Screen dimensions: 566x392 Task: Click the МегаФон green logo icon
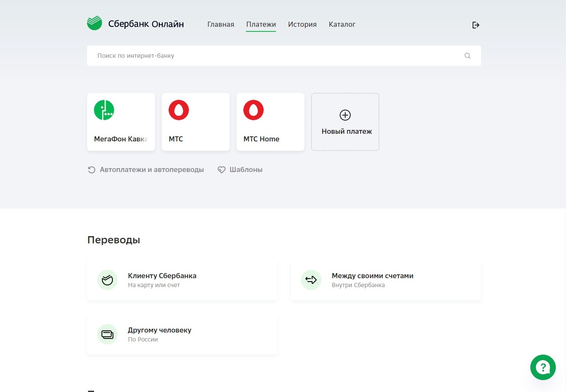[x=104, y=110]
